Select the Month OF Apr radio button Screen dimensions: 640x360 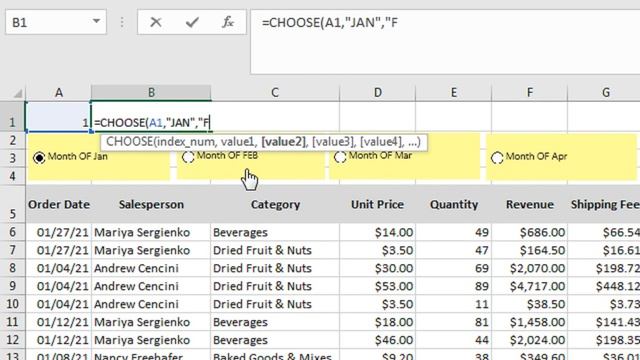[497, 158]
